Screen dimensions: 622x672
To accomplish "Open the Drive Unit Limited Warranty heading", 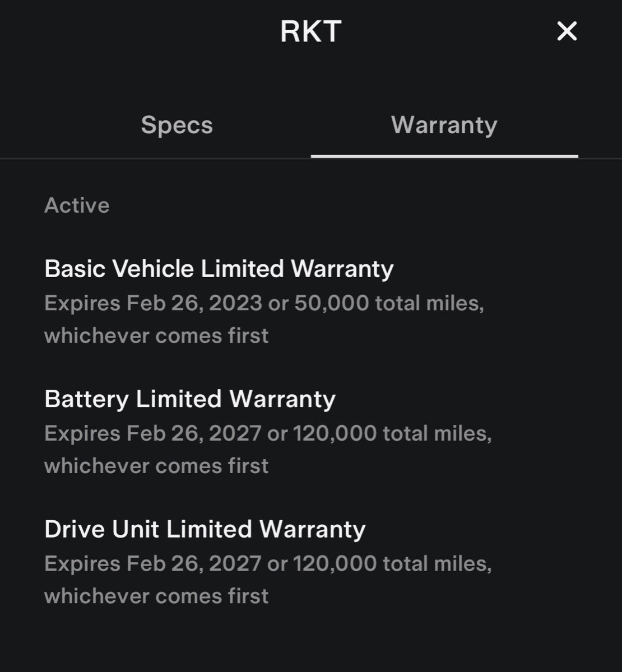I will [x=205, y=529].
